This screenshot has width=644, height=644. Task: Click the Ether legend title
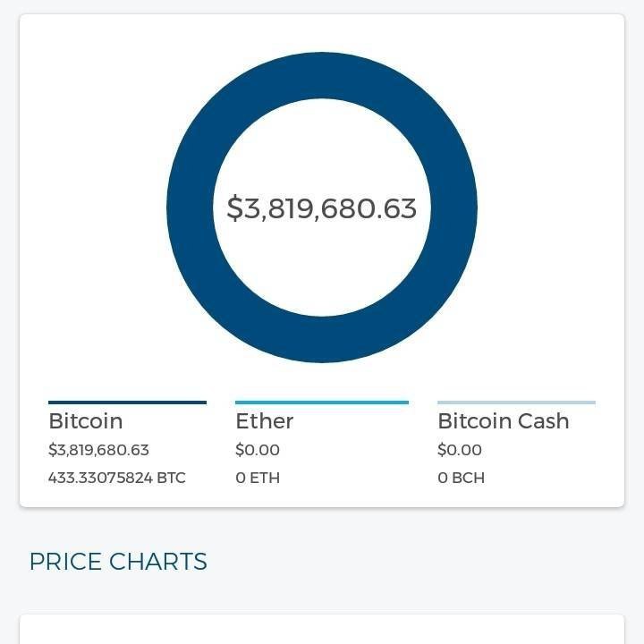(265, 421)
